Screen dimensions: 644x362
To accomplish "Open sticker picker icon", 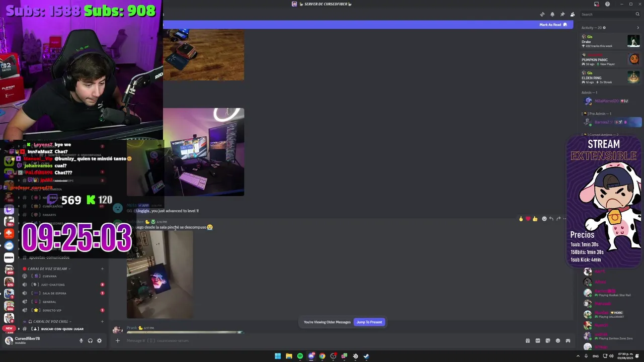I will [548, 340].
